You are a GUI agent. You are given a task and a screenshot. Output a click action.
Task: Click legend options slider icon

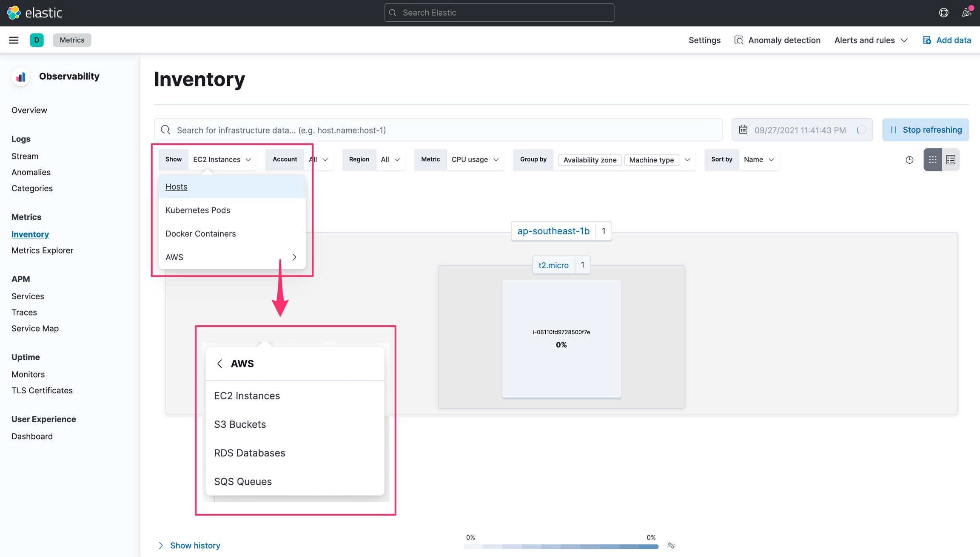[x=671, y=546]
